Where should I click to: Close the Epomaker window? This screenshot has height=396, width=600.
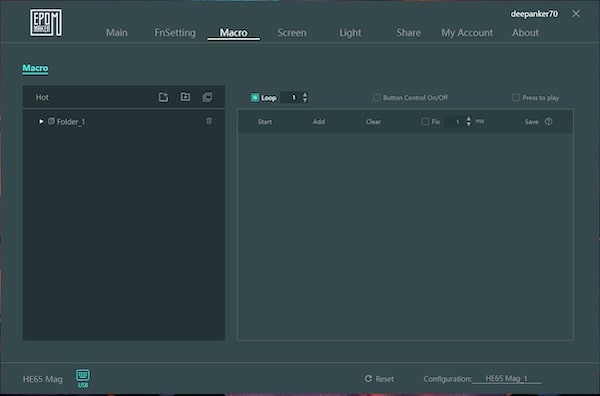tap(576, 14)
